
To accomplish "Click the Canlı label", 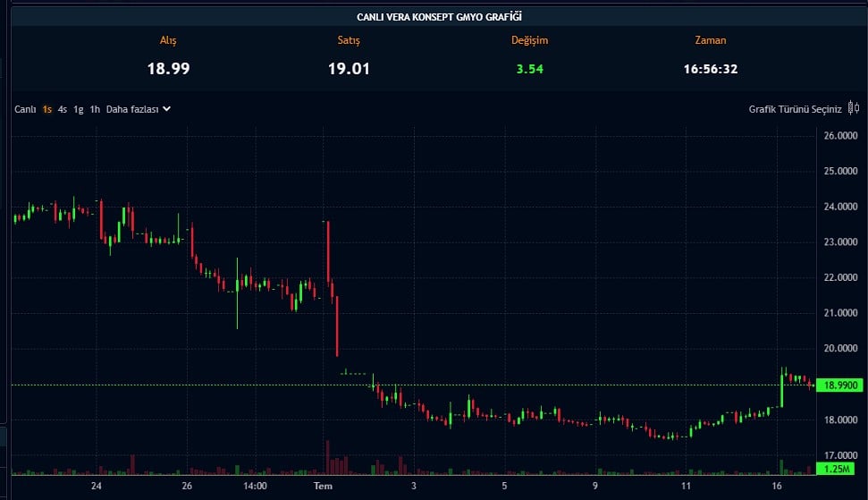I will pyautogui.click(x=25, y=109).
